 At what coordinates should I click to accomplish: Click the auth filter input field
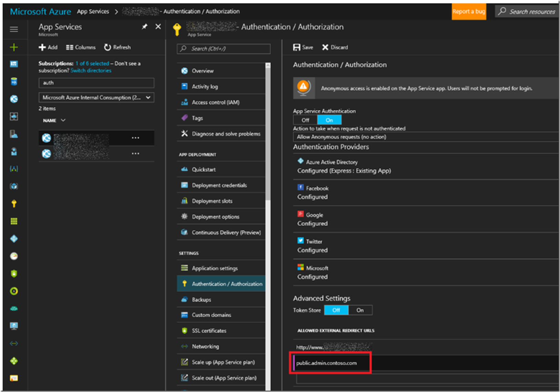(96, 83)
